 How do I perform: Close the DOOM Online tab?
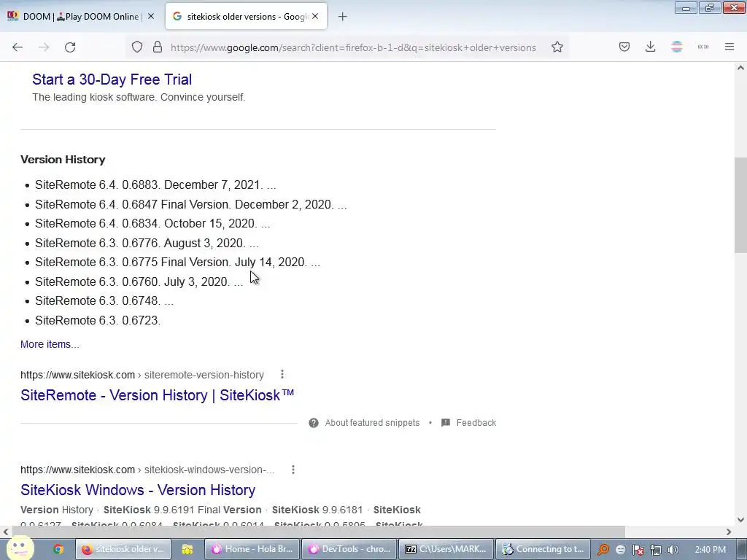tap(151, 16)
